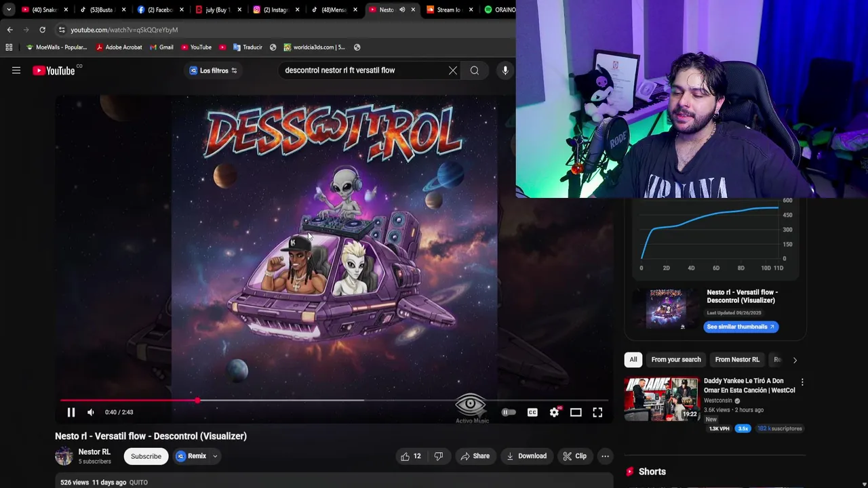Click the Remix button
Image resolution: width=868 pixels, height=488 pixels.
[x=191, y=456]
